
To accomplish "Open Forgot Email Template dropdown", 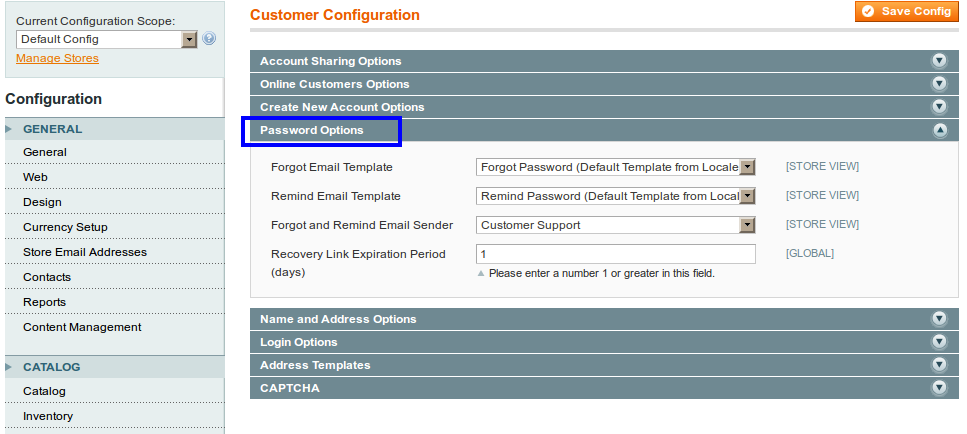I will tap(615, 167).
